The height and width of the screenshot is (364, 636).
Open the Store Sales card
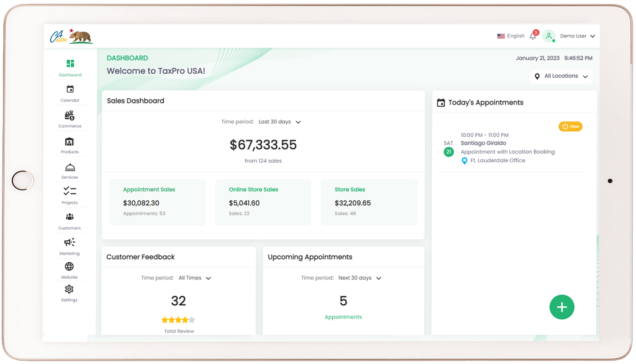[x=369, y=202]
